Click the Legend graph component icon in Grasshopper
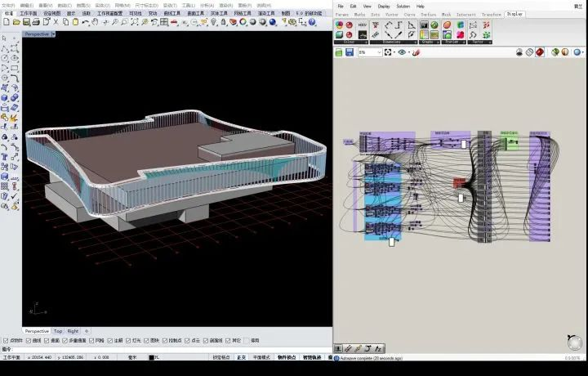This screenshot has width=588, height=376. [424, 34]
